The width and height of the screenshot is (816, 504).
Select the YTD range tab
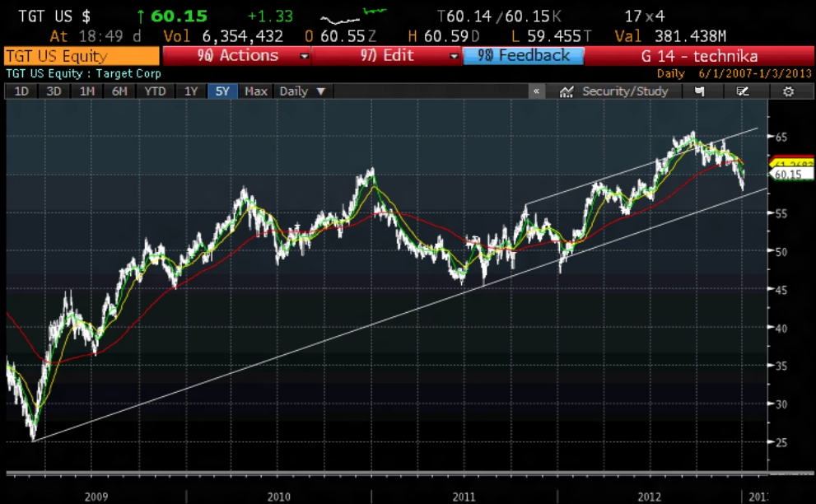154,91
